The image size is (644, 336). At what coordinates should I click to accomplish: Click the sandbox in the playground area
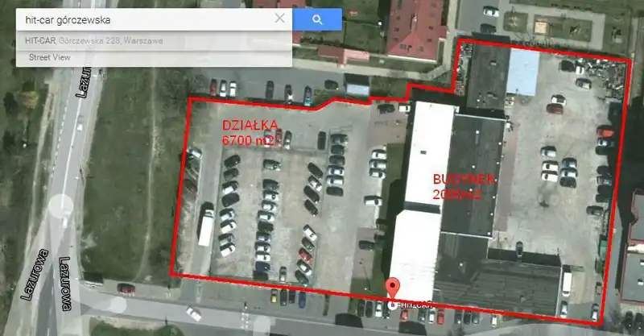(542, 27)
